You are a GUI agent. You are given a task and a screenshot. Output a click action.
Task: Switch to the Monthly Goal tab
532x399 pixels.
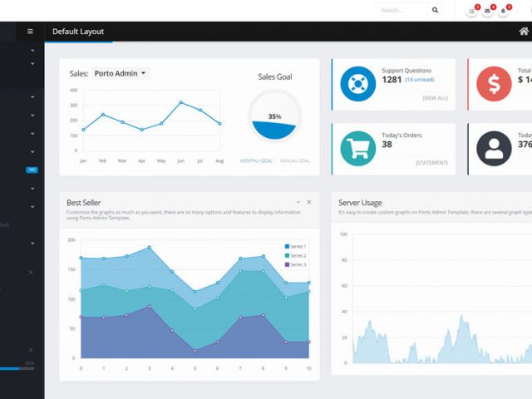coord(256,160)
